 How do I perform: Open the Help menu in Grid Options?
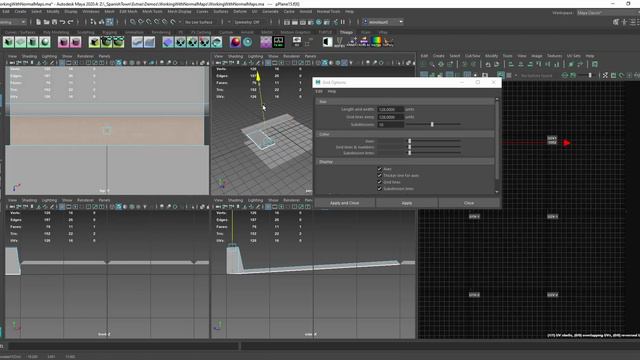point(332,91)
